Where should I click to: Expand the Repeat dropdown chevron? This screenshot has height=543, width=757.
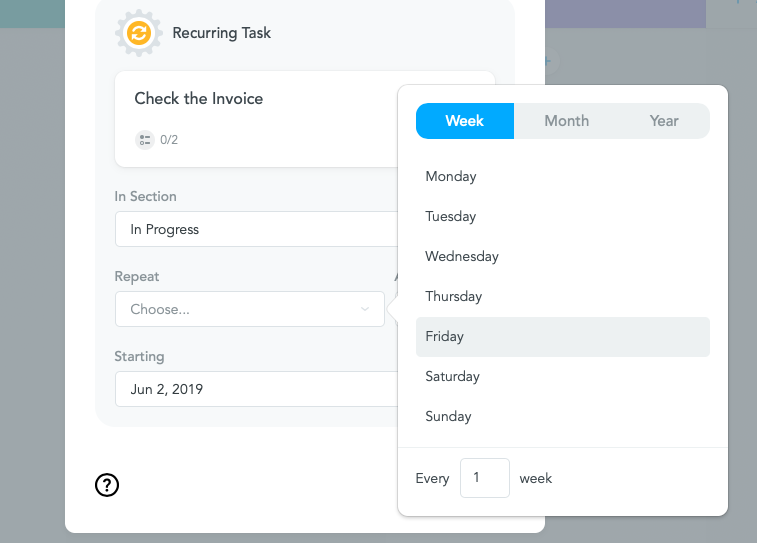coord(365,309)
